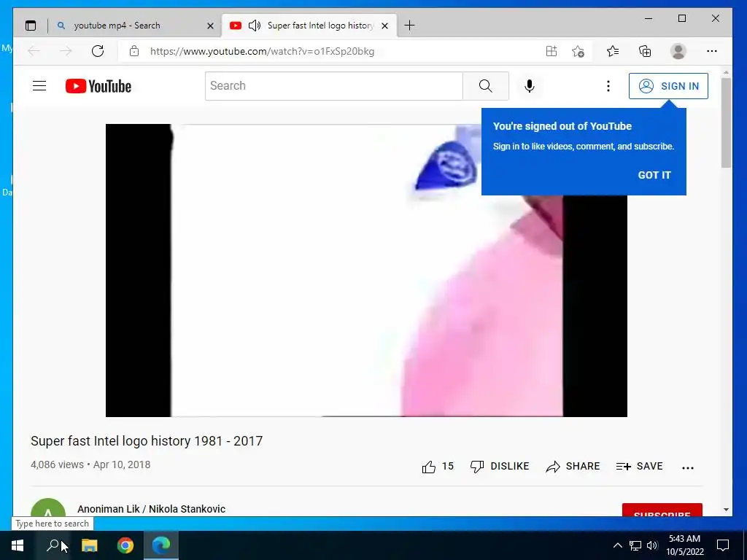747x560 pixels.
Task: Open more actions ellipsis under the video
Action: (688, 467)
